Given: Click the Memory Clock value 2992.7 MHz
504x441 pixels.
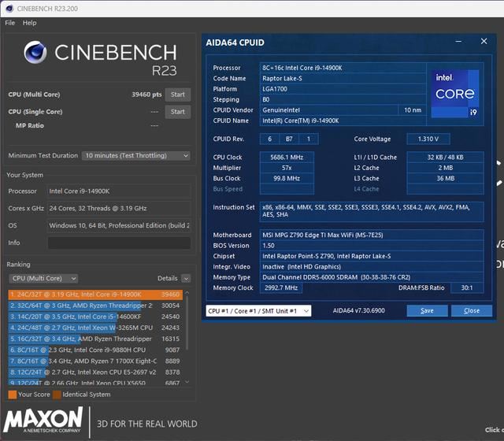Looking at the screenshot, I should point(281,287).
